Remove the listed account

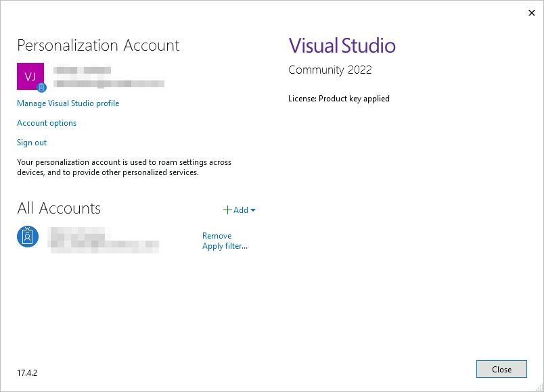[x=216, y=235]
